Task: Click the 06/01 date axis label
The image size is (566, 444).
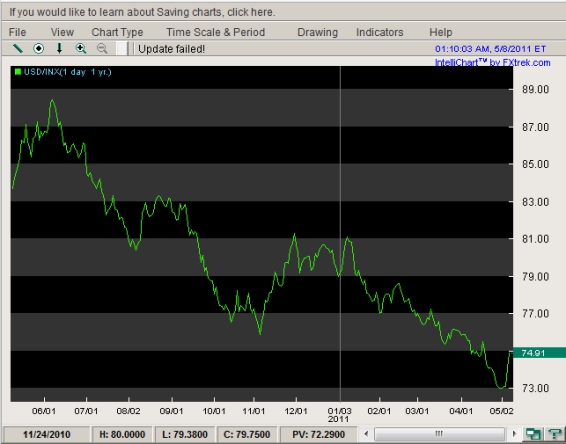Action: tap(44, 411)
